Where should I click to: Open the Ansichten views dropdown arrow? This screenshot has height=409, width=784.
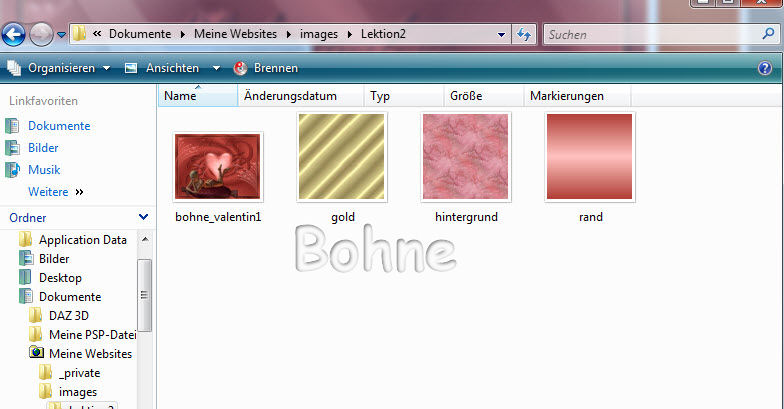(216, 69)
